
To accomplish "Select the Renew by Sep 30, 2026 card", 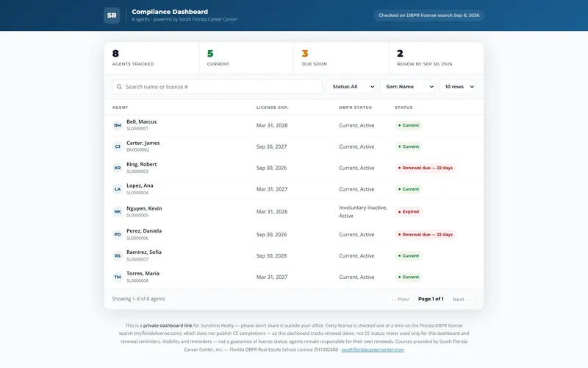I will click(437, 58).
